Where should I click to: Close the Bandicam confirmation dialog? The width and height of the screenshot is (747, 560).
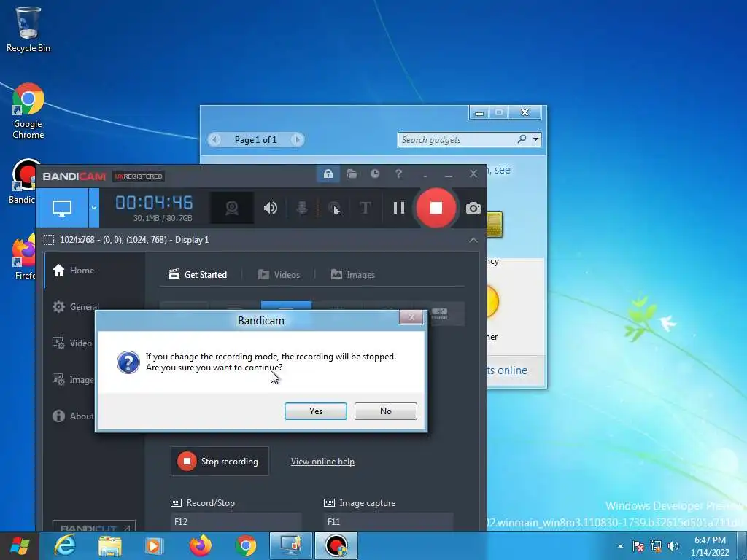coord(411,317)
